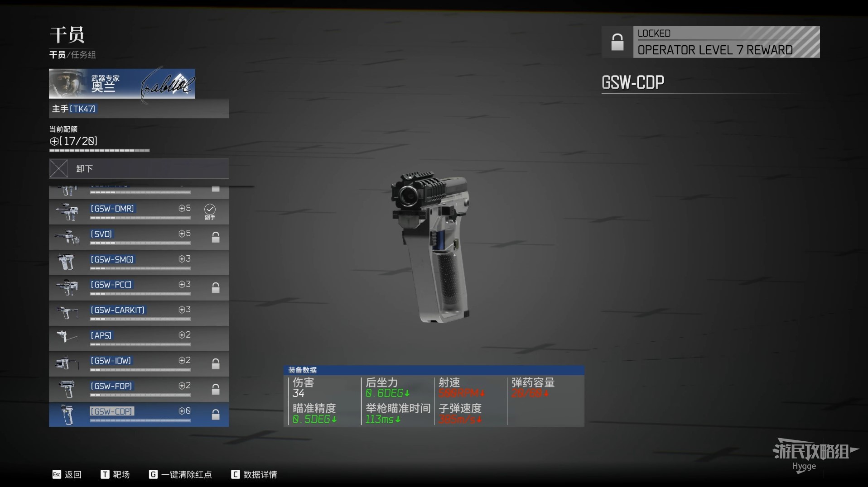This screenshot has width=868, height=487.
Task: Click the GSW-FOP thumbnail icon
Action: pos(66,389)
